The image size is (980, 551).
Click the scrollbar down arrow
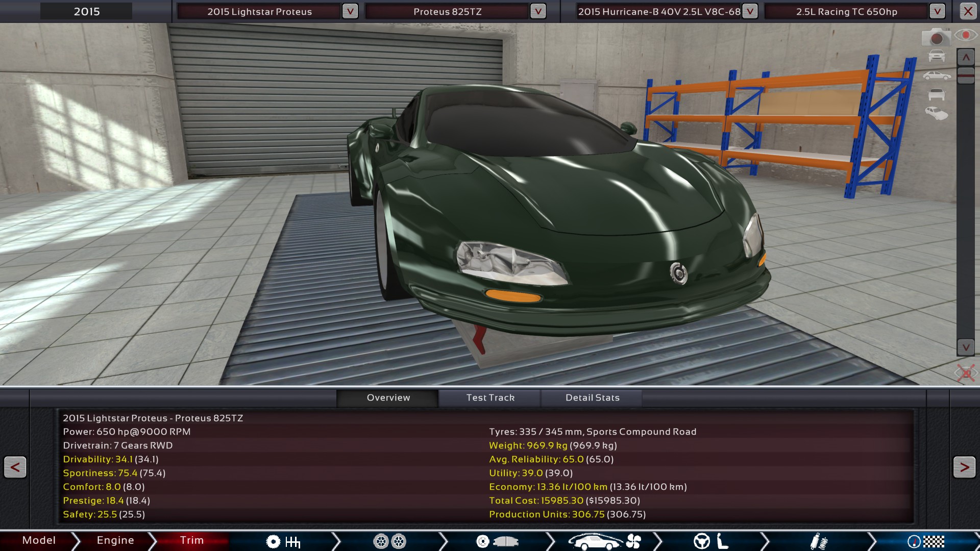(x=966, y=347)
